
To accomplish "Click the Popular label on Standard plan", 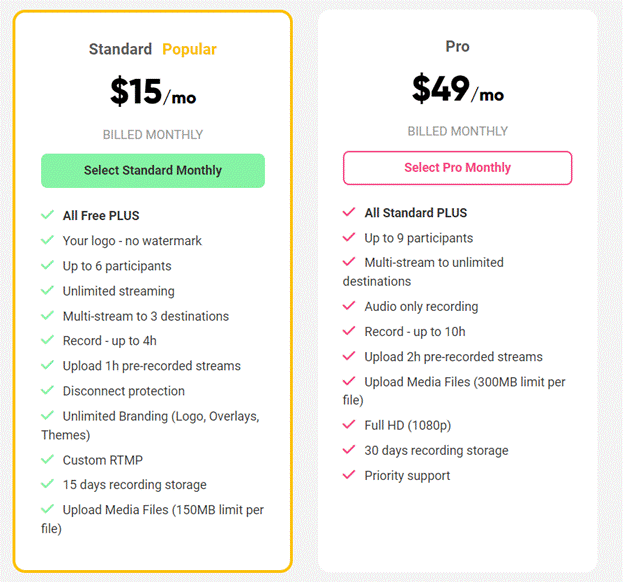I will pyautogui.click(x=189, y=49).
